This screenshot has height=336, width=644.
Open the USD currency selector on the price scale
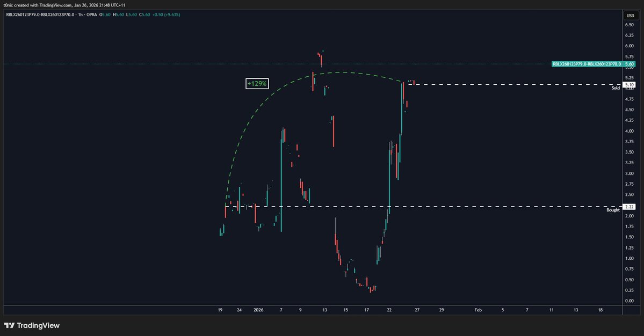629,16
